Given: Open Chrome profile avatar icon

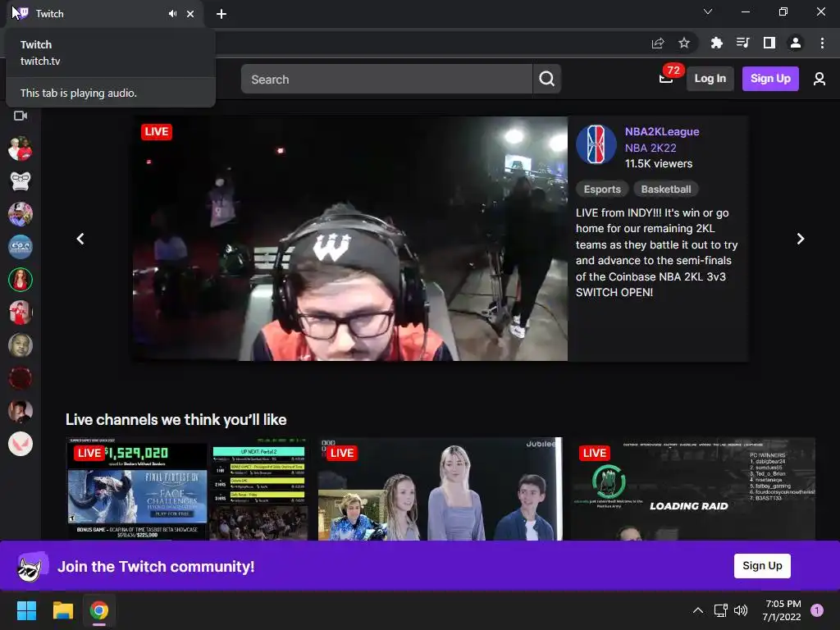Looking at the screenshot, I should (x=796, y=43).
